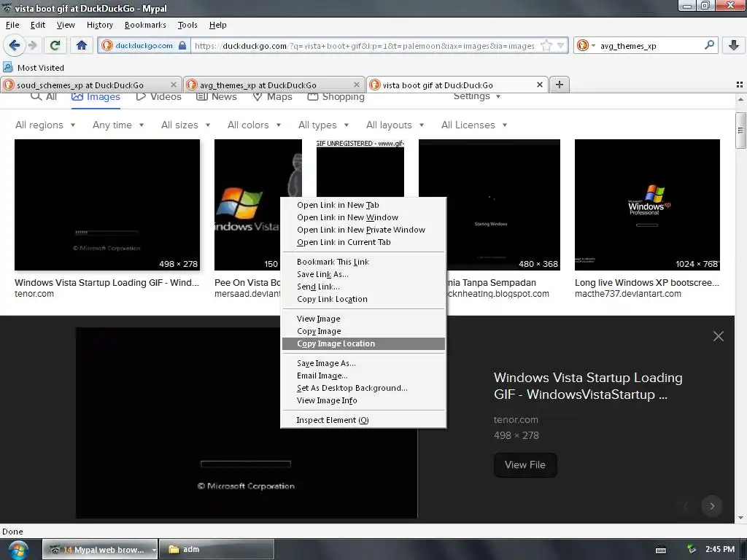This screenshot has width=747, height=560.
Task: Expand the All regions filter
Action: 45,125
